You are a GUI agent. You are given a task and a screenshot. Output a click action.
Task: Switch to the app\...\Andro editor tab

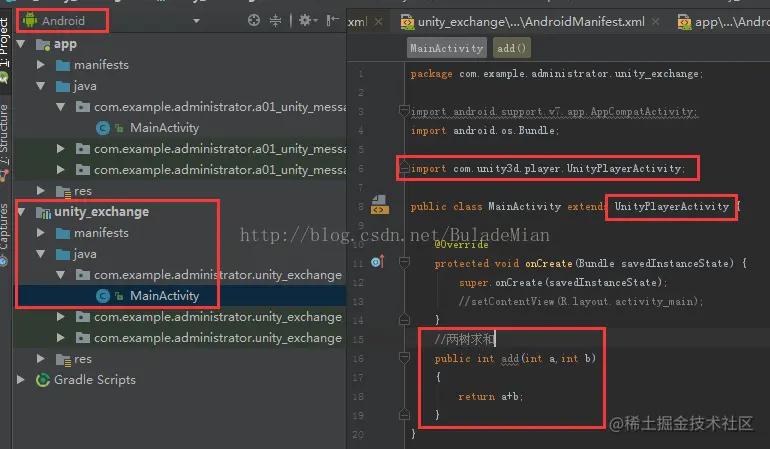coord(723,22)
